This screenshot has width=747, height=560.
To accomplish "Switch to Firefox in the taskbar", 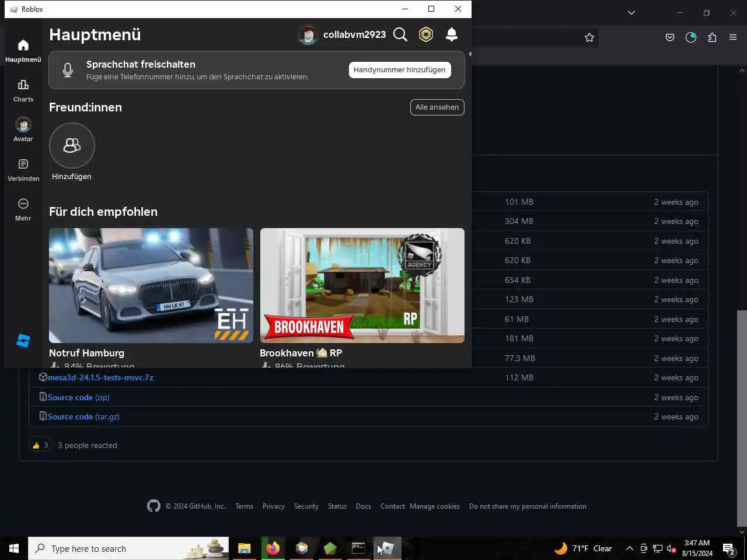I will [x=273, y=548].
